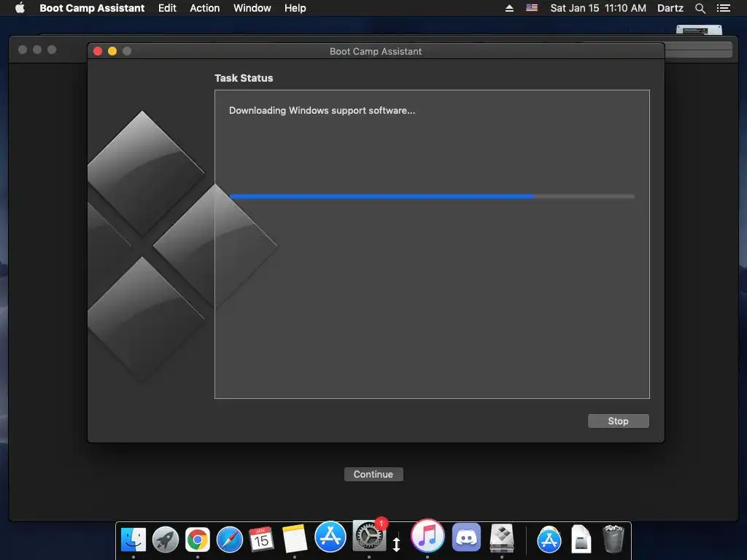Open the App Store from the Dock
The image size is (747, 560).
pos(330,537)
